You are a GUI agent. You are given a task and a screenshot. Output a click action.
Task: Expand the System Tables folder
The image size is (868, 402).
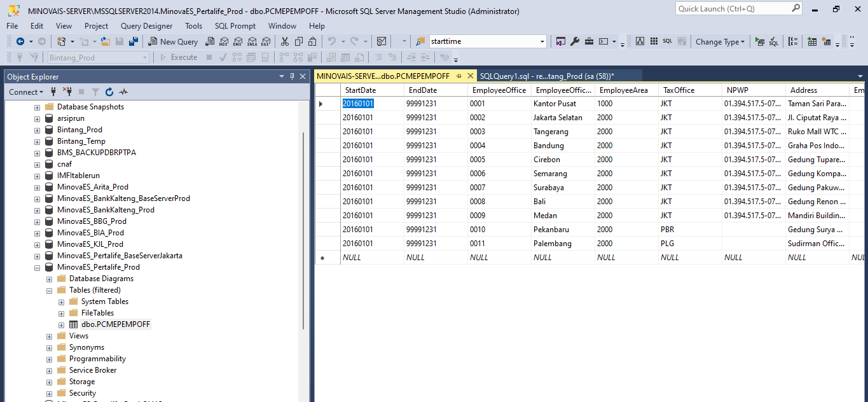coord(61,301)
